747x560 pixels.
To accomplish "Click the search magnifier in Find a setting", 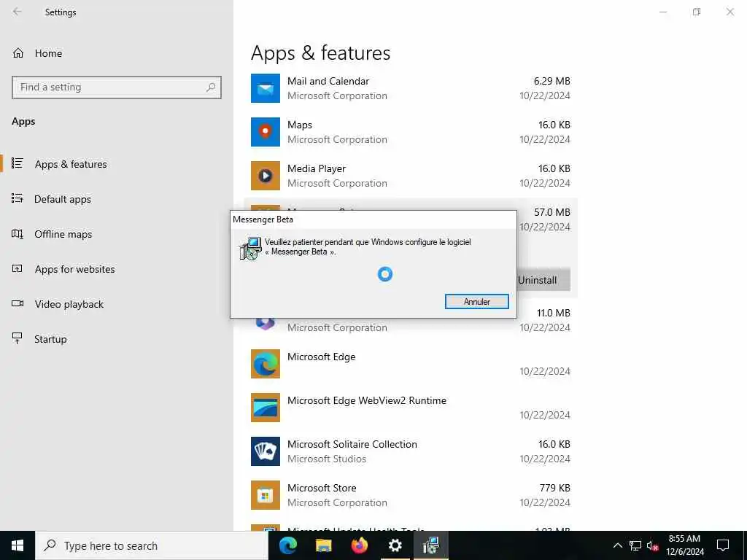I will pos(211,87).
